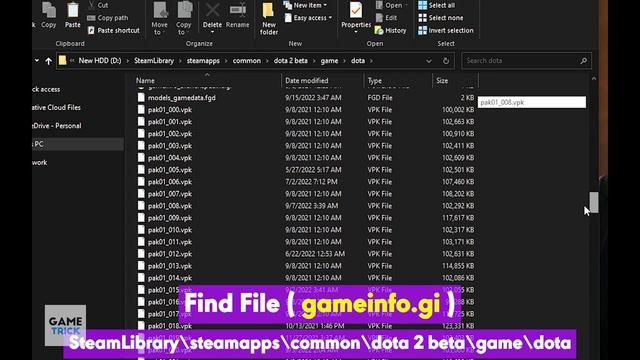
Task: Open the New item dropdown
Action: point(305,5)
